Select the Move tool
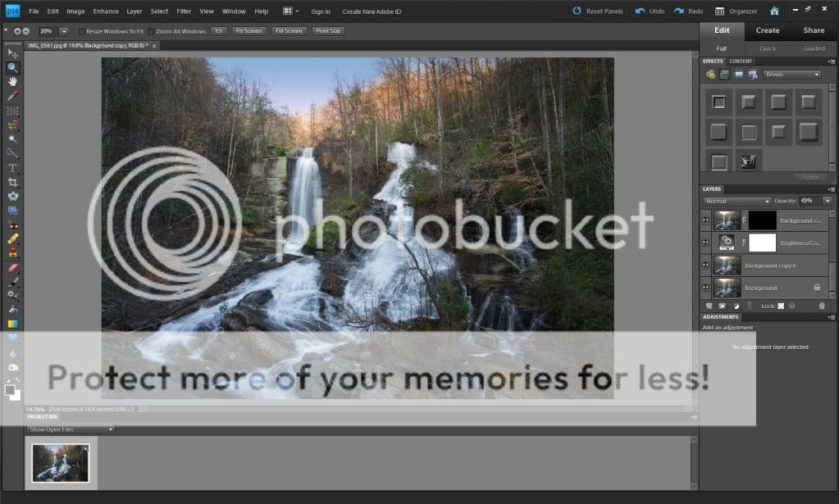Viewport: 839px width, 504px height. coord(12,53)
